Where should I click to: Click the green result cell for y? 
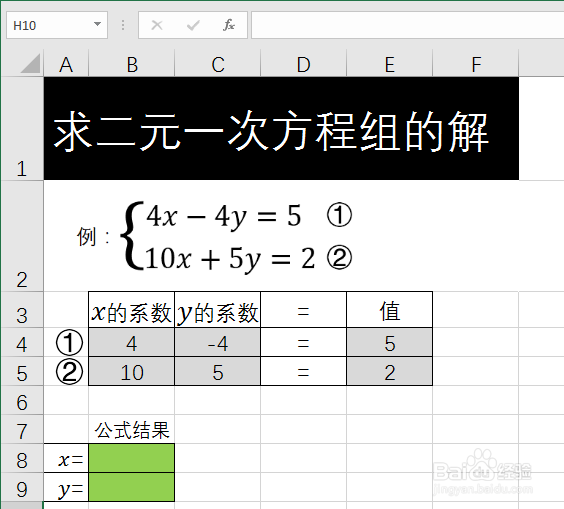click(132, 487)
